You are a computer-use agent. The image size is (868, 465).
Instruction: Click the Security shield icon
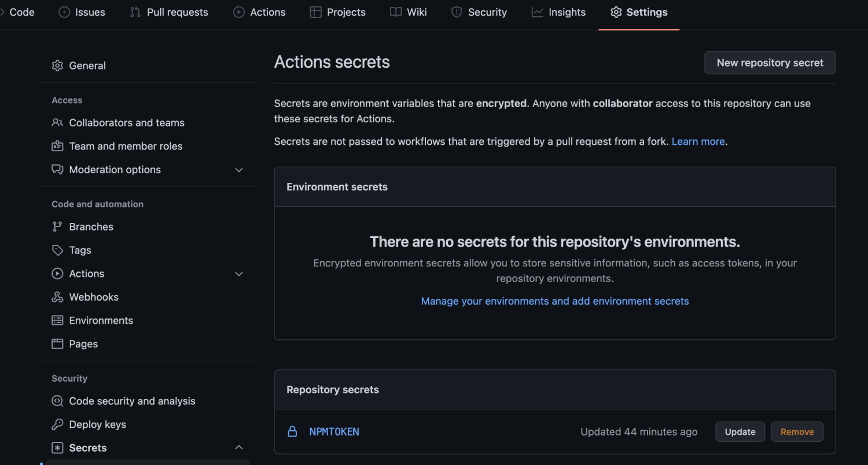click(457, 12)
